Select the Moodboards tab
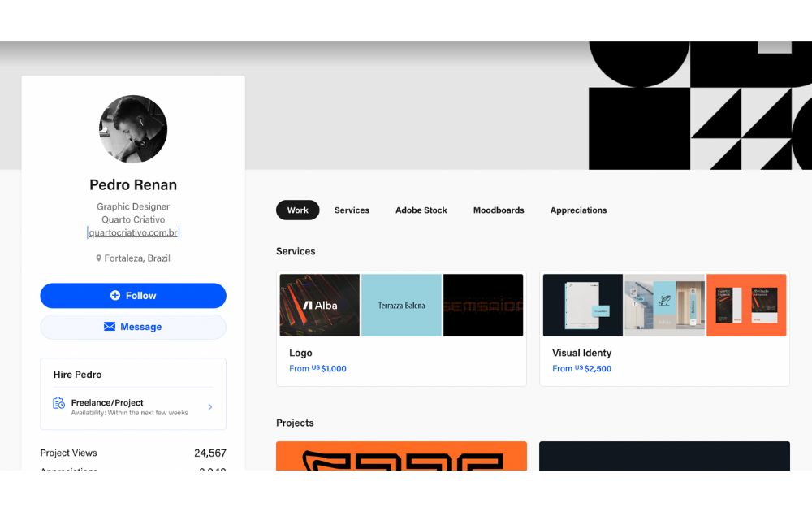The width and height of the screenshot is (812, 512). pos(499,210)
